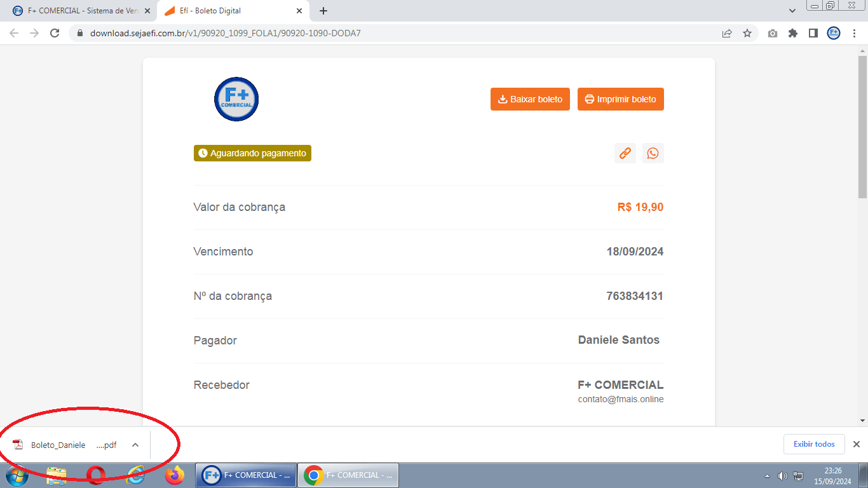
Task: Click the F+ Comercial logo
Action: [236, 99]
